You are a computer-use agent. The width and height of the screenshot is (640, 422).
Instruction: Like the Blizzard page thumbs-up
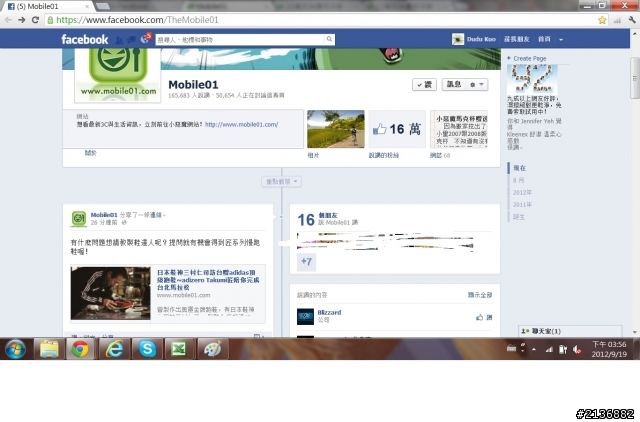click(x=484, y=317)
